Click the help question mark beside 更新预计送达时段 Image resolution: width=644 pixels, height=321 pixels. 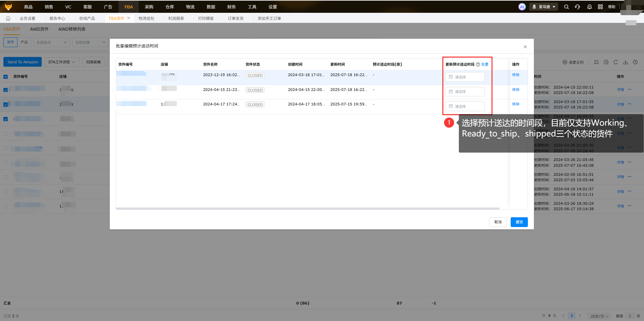478,64
